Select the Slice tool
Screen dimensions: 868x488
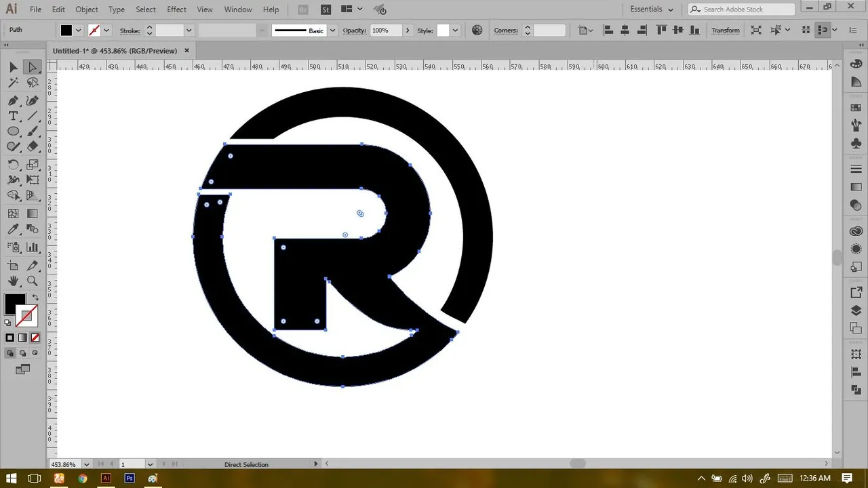coord(32,266)
